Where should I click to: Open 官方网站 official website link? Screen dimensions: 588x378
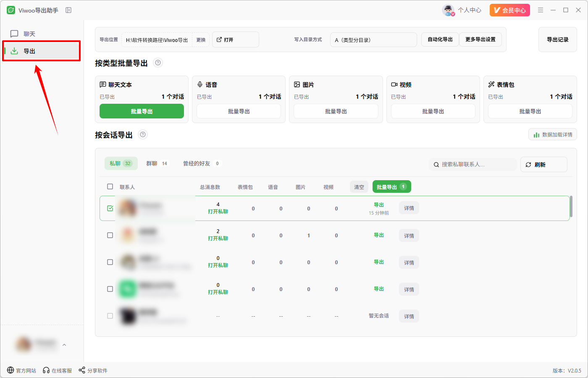tap(21, 370)
